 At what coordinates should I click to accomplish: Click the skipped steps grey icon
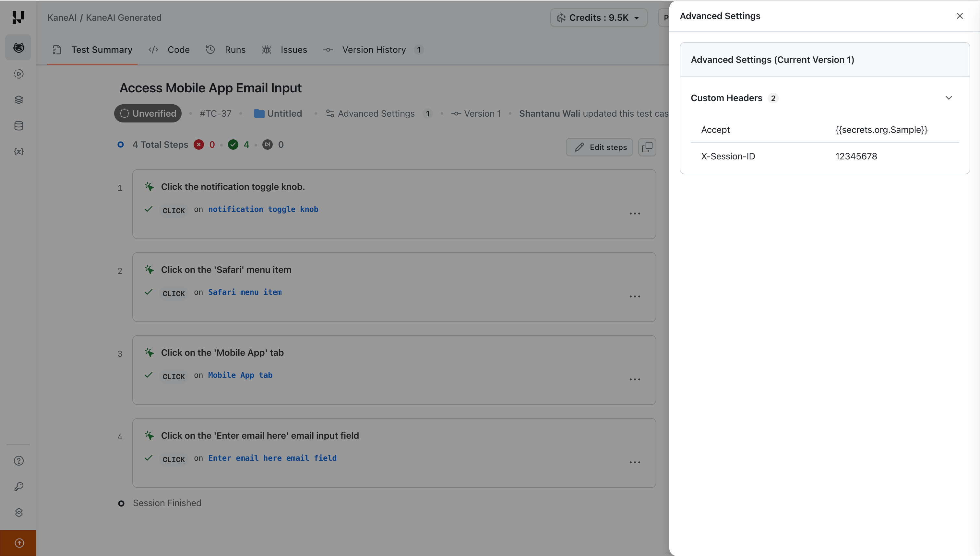click(268, 145)
